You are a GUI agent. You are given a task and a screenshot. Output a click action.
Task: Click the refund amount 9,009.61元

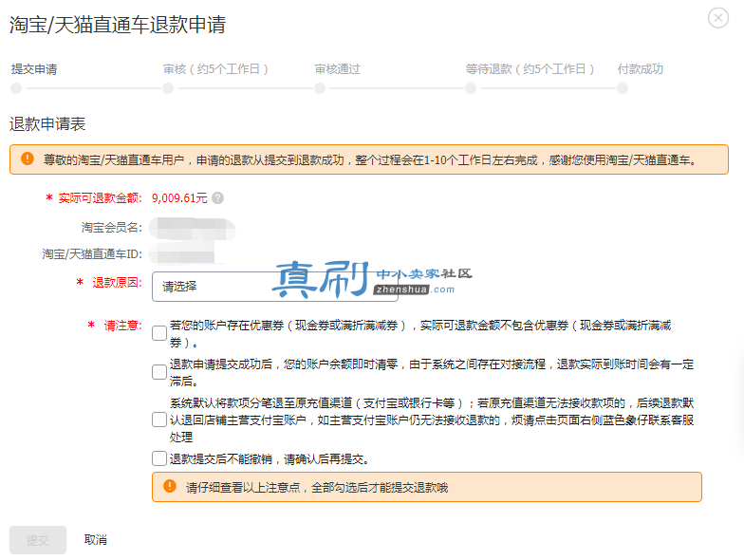click(179, 198)
